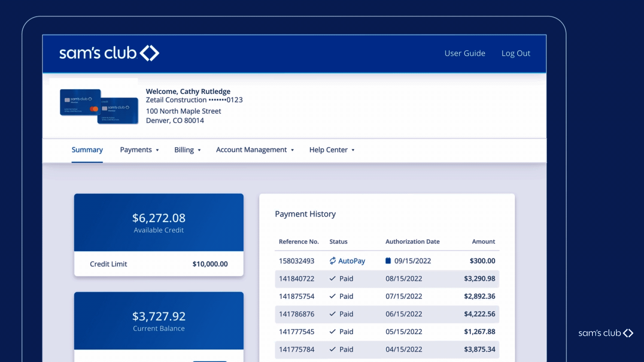Viewport: 644px width, 362px height.
Task: Click the Reference No. column header
Action: point(299,242)
